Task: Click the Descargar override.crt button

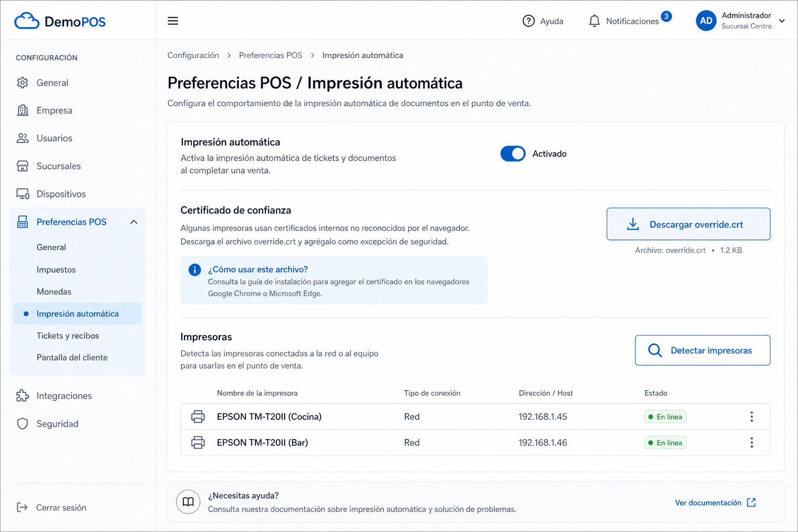Action: coord(688,224)
